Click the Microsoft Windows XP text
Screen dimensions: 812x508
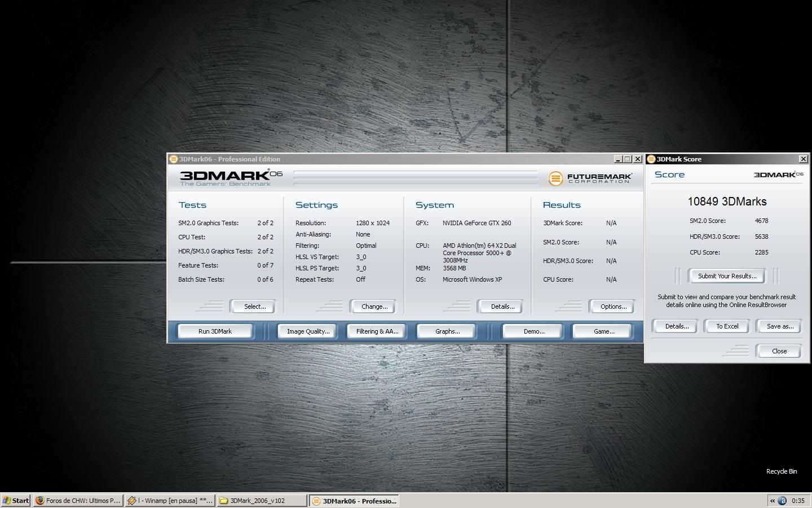473,279
